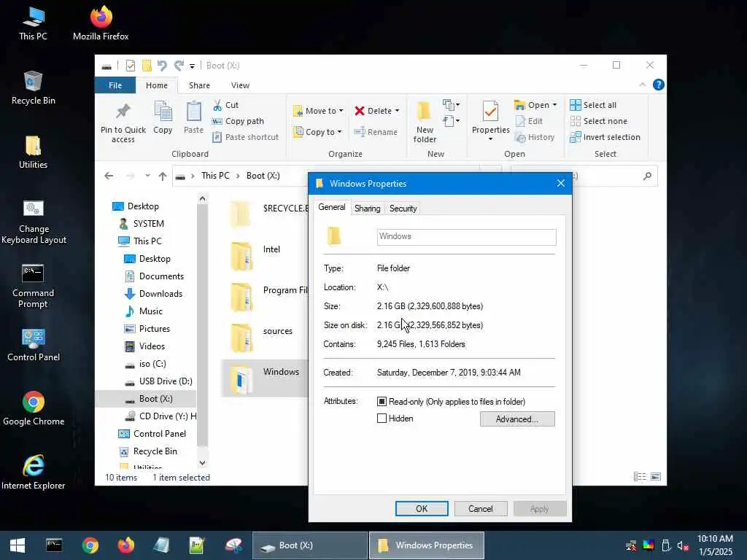The height and width of the screenshot is (560, 747).
Task: Click Advanced... attributes button
Action: pyautogui.click(x=517, y=419)
